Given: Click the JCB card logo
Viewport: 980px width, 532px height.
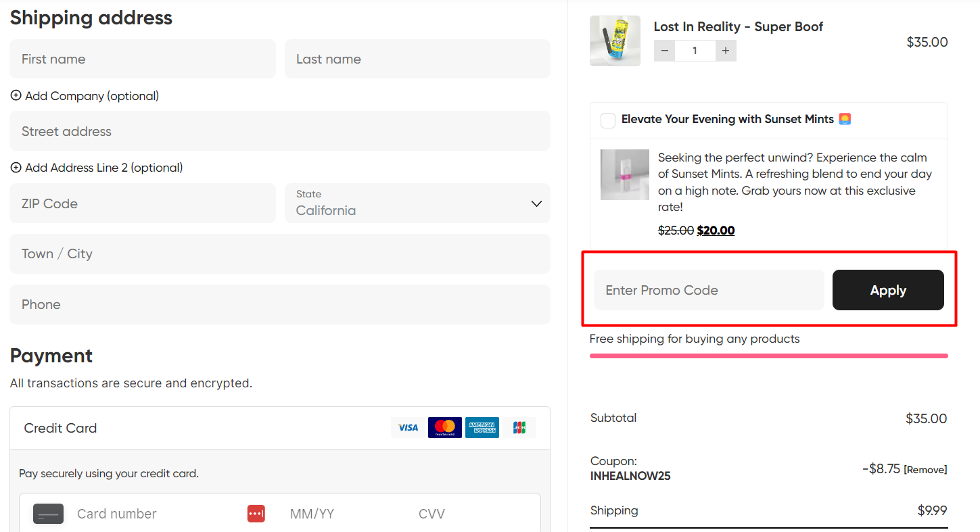Looking at the screenshot, I should pyautogui.click(x=519, y=427).
